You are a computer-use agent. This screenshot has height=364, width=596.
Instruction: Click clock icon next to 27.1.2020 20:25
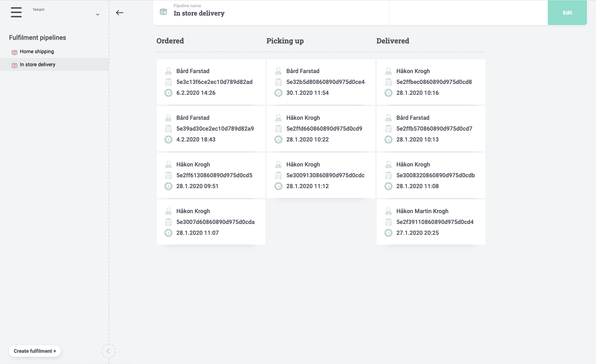(x=389, y=233)
